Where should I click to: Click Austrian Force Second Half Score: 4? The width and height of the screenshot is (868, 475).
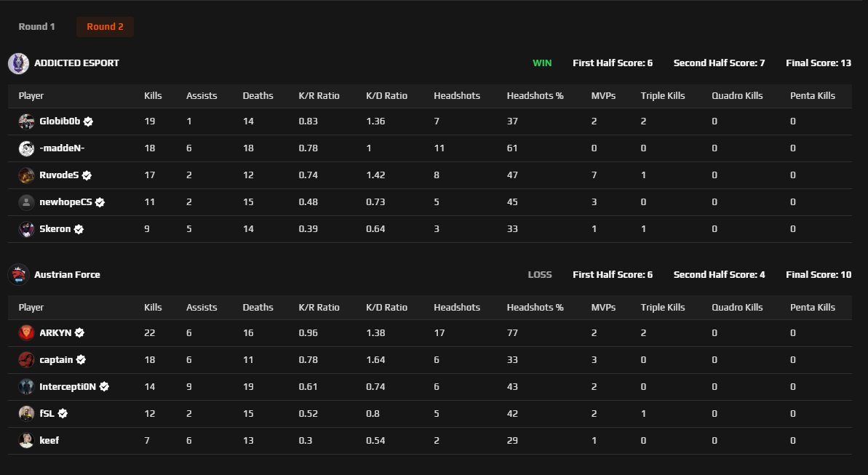pyautogui.click(x=719, y=274)
